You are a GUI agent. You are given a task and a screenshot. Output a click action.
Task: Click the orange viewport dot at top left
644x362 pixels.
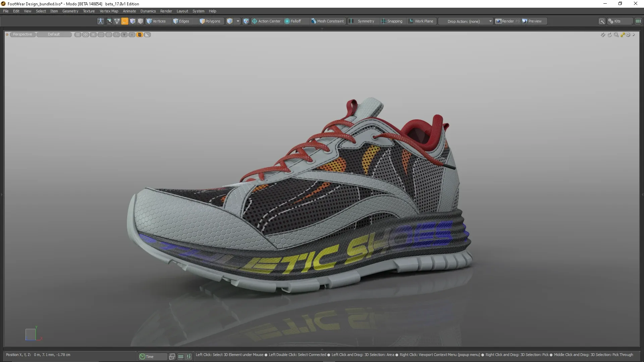coord(7,35)
